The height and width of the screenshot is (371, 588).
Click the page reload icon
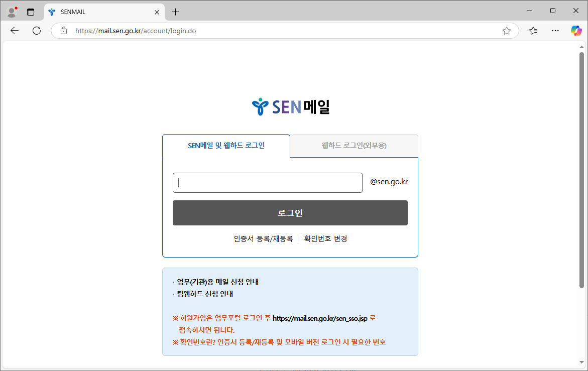click(x=36, y=31)
